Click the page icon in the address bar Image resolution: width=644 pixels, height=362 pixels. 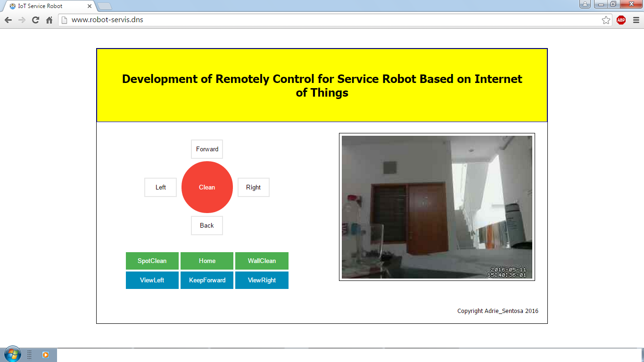pyautogui.click(x=65, y=20)
